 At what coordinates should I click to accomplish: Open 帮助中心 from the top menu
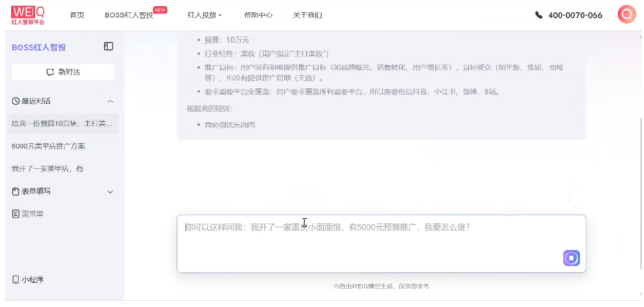[258, 15]
